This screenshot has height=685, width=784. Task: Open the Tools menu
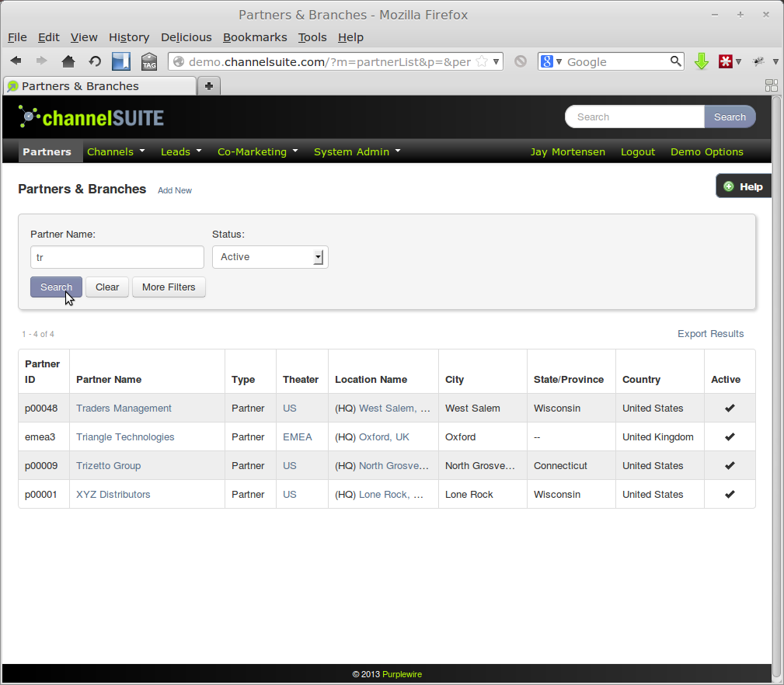[x=312, y=37]
